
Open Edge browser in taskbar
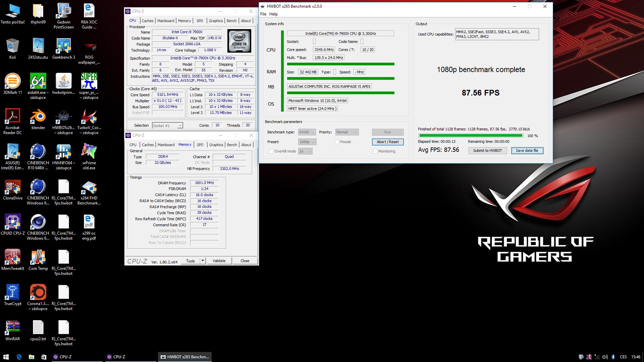pos(19,357)
